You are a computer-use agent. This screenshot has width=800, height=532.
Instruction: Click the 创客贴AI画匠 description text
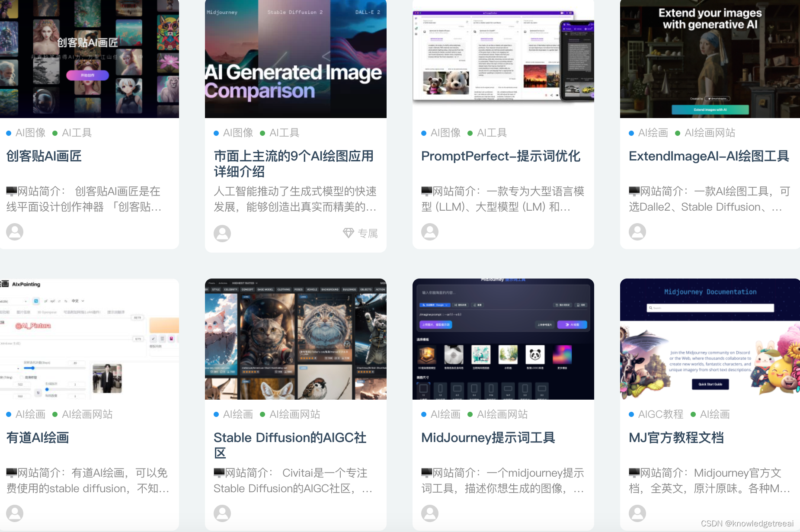(84, 199)
